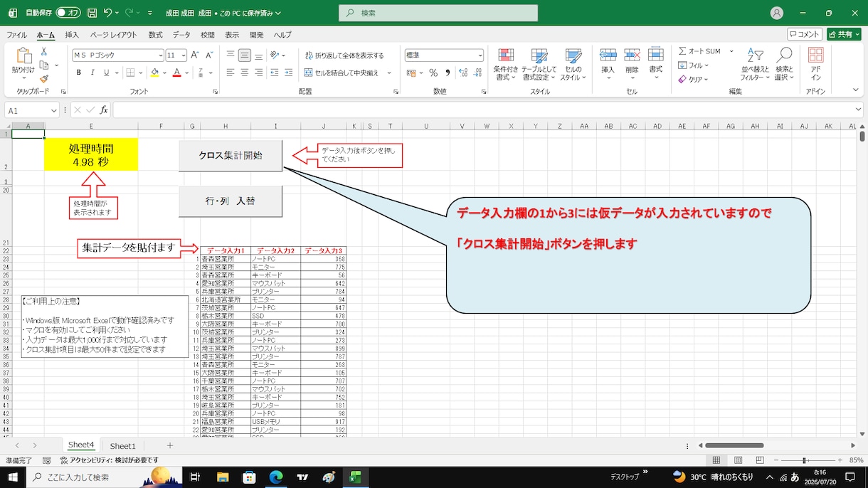This screenshot has height=488, width=868.
Task: Expand the Fill Color dropdown arrow
Action: click(x=164, y=73)
